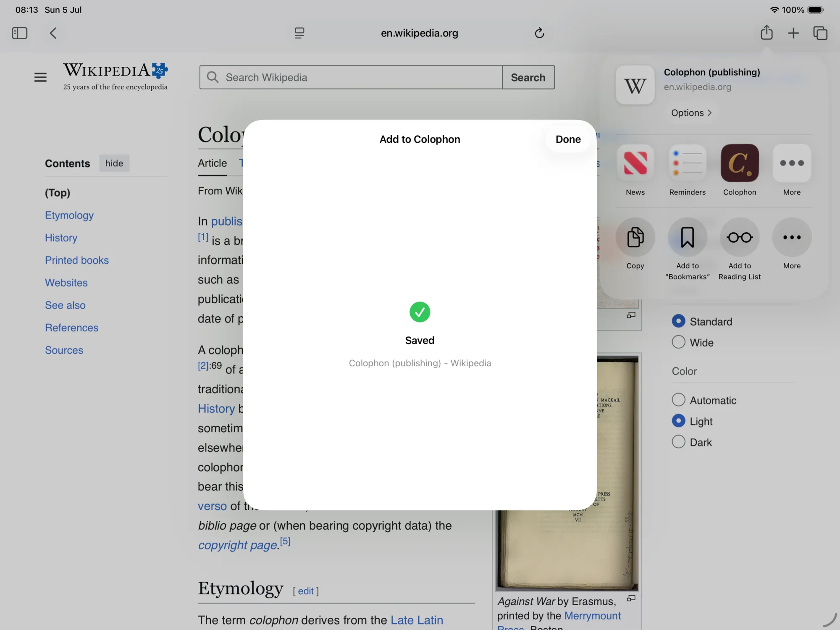Select the Automatic color radio button
The height and width of the screenshot is (630, 840).
(x=678, y=399)
